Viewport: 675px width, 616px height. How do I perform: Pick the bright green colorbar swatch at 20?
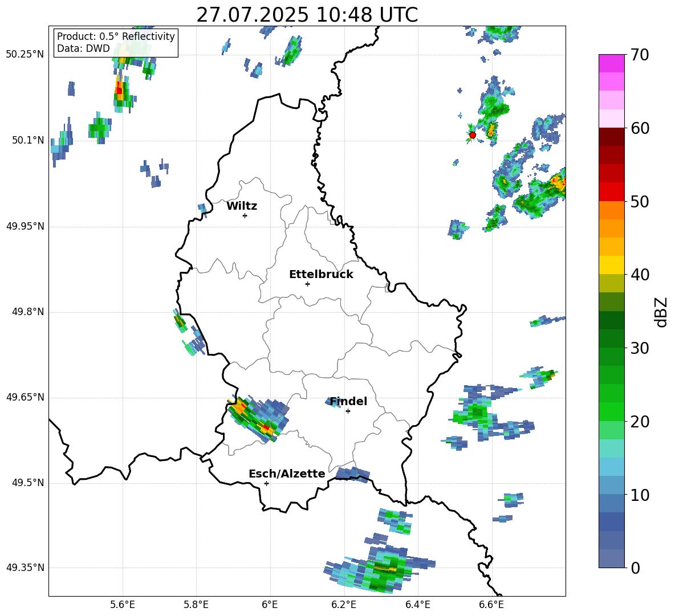pyautogui.click(x=611, y=411)
